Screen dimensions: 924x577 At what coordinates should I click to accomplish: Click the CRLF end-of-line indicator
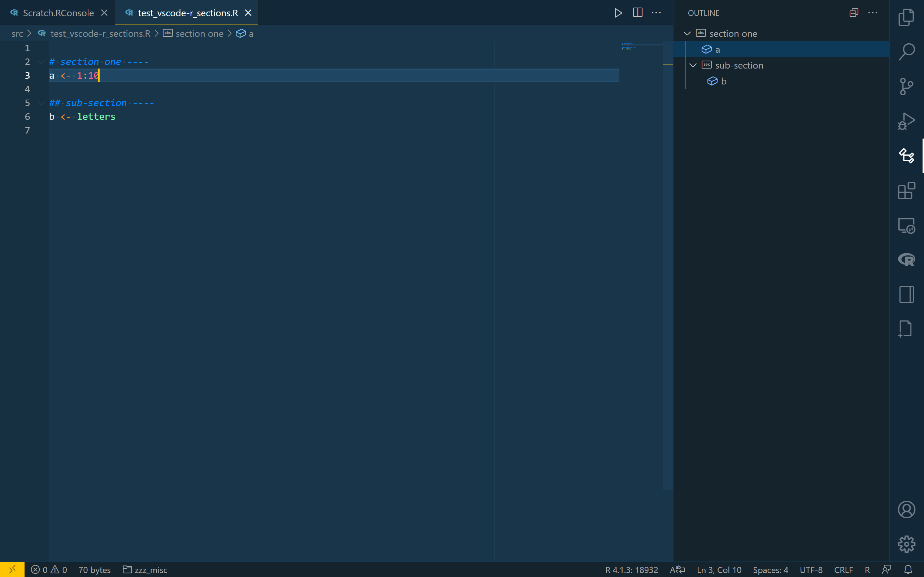(843, 570)
